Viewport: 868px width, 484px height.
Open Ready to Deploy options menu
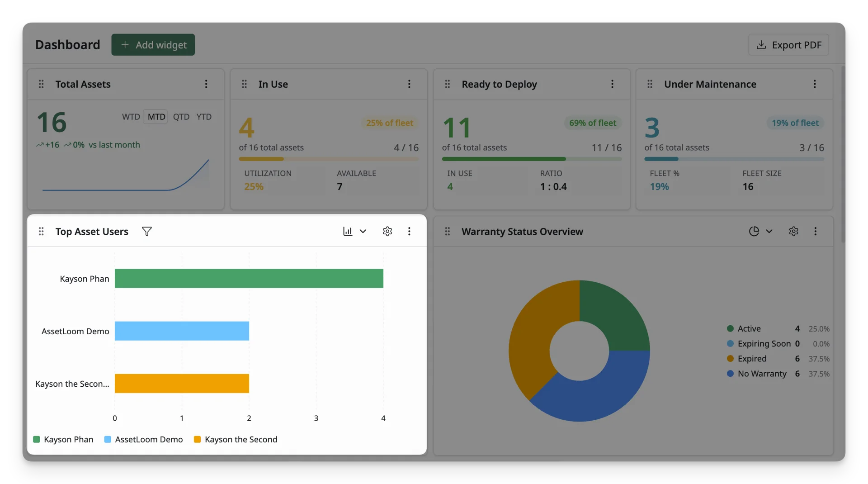click(x=612, y=84)
